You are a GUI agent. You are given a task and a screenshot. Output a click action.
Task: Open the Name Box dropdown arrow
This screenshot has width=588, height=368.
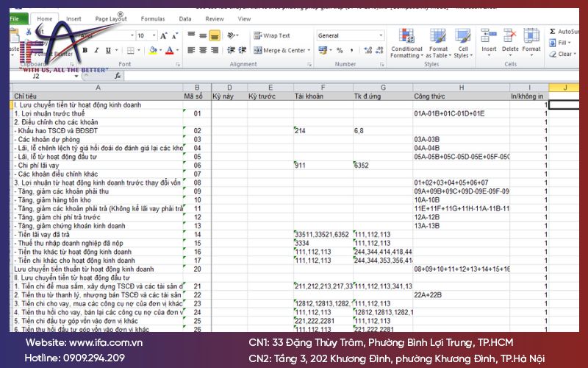(76, 77)
